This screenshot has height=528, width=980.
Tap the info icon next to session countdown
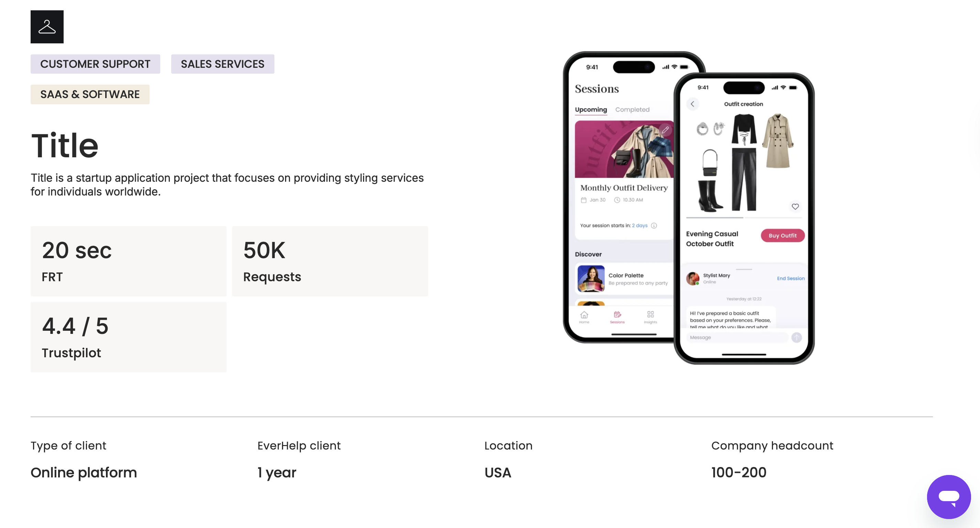tap(654, 225)
